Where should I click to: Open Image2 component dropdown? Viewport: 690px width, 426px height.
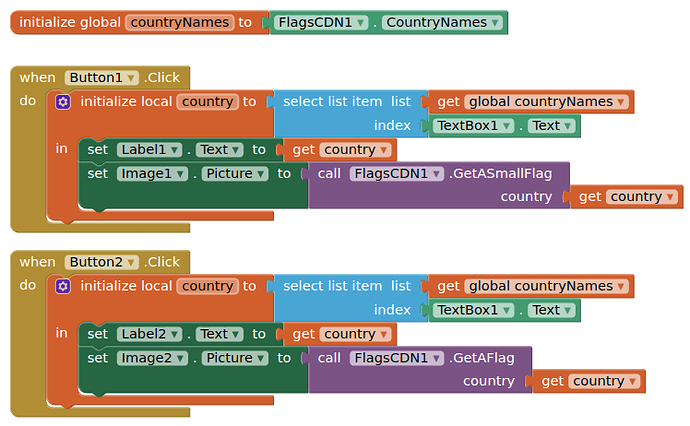[152, 358]
